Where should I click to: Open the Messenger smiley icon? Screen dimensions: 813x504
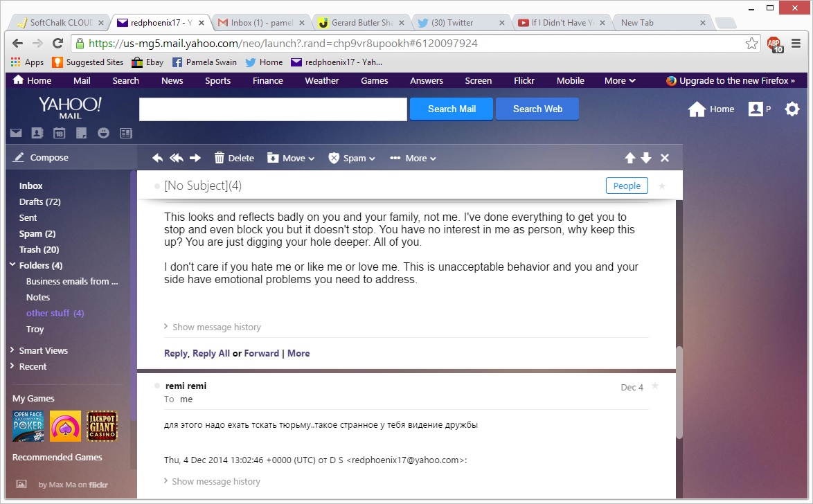pyautogui.click(x=104, y=133)
